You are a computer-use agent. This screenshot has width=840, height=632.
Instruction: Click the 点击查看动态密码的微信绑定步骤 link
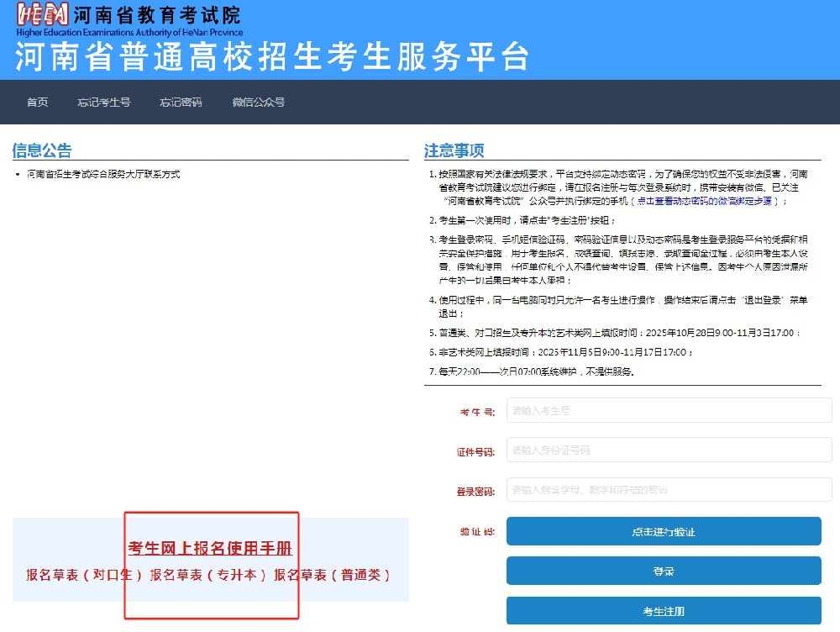point(709,202)
